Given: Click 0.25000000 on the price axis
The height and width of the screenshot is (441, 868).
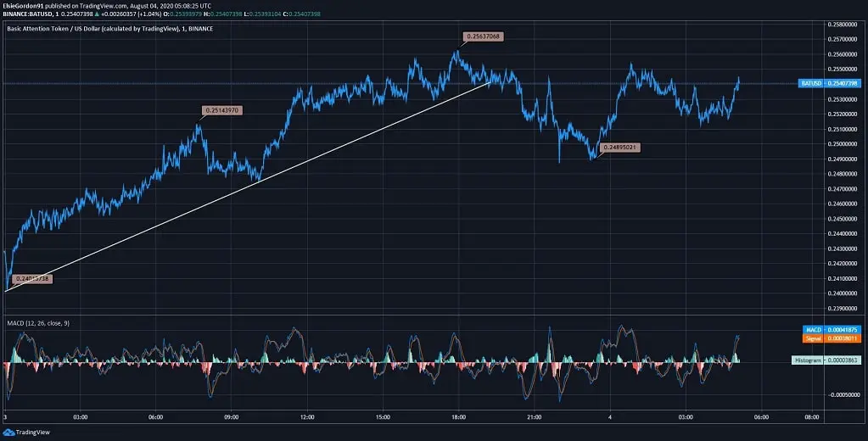Looking at the screenshot, I should pos(843,144).
